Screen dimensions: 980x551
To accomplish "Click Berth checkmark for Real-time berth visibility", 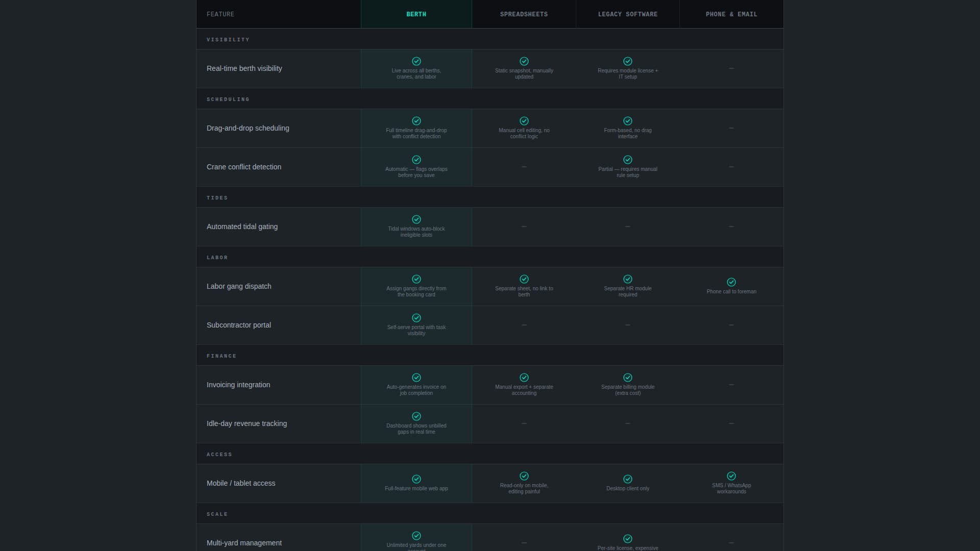I will tap(416, 61).
